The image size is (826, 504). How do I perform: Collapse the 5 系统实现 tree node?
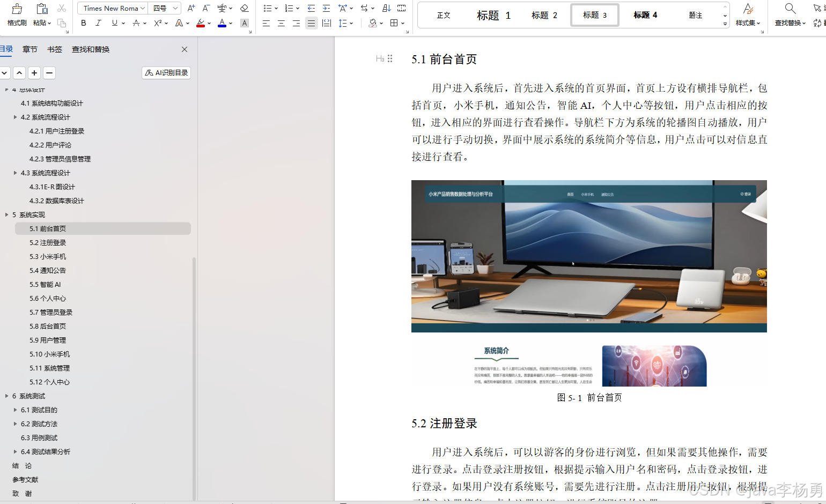(6, 214)
